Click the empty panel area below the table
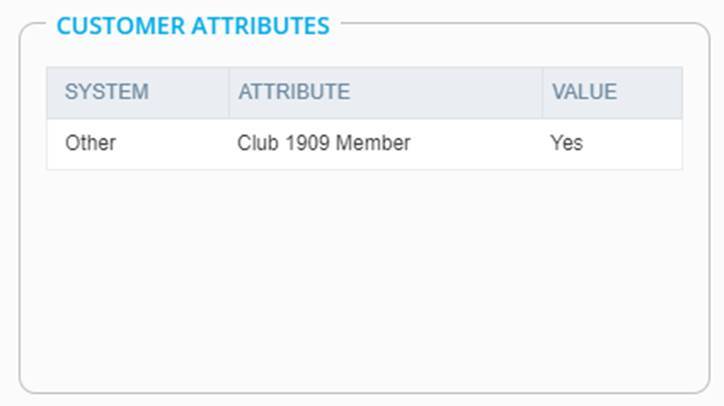 tap(364, 280)
